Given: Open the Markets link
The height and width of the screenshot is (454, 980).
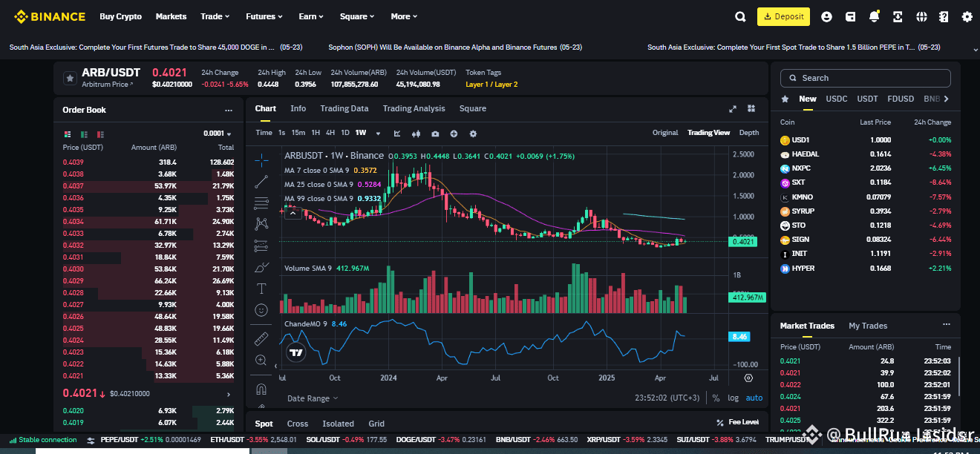Looking at the screenshot, I should (171, 16).
